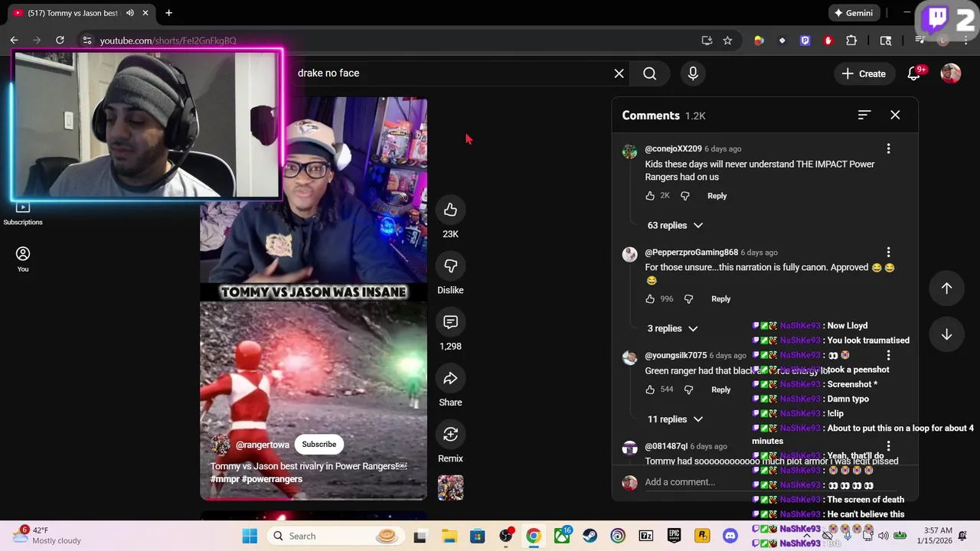This screenshot has width=980, height=551.
Task: Open YouTube notifications bell
Action: [913, 73]
